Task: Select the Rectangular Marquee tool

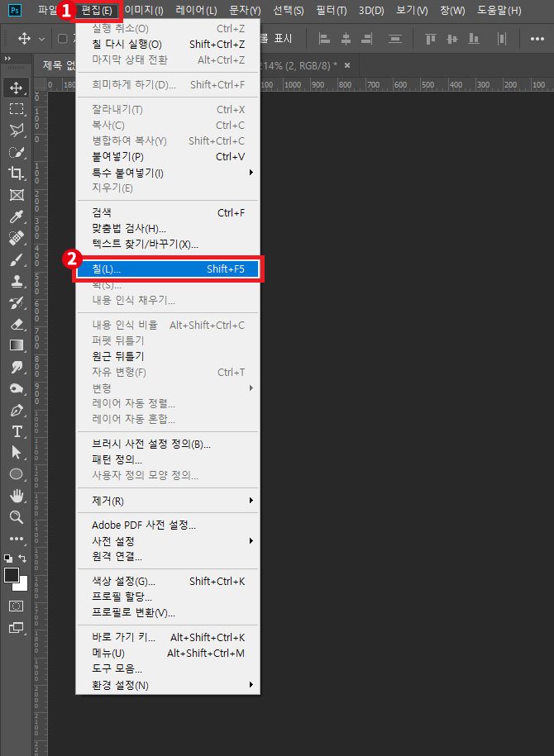Action: click(16, 108)
